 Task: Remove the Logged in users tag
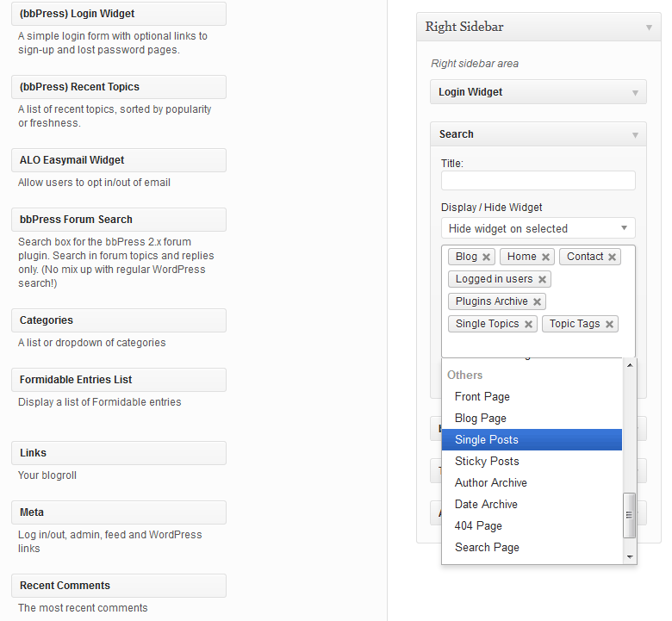pyautogui.click(x=542, y=279)
